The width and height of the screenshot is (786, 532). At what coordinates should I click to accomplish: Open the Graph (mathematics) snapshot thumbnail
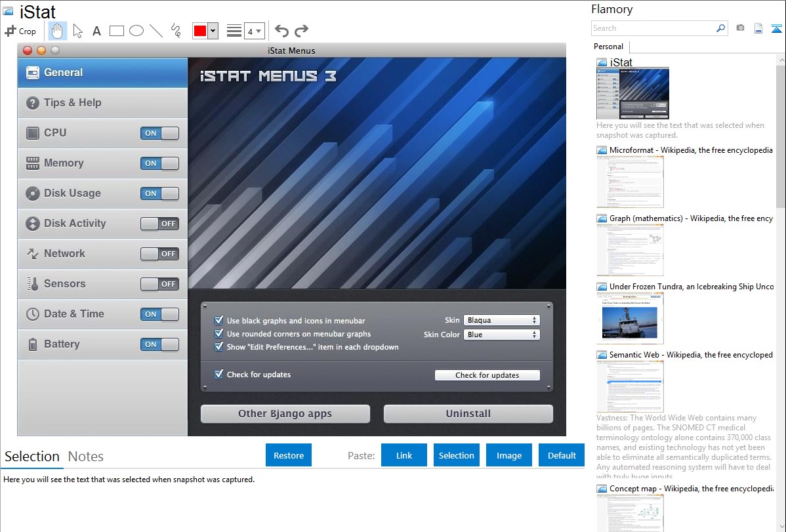point(630,250)
